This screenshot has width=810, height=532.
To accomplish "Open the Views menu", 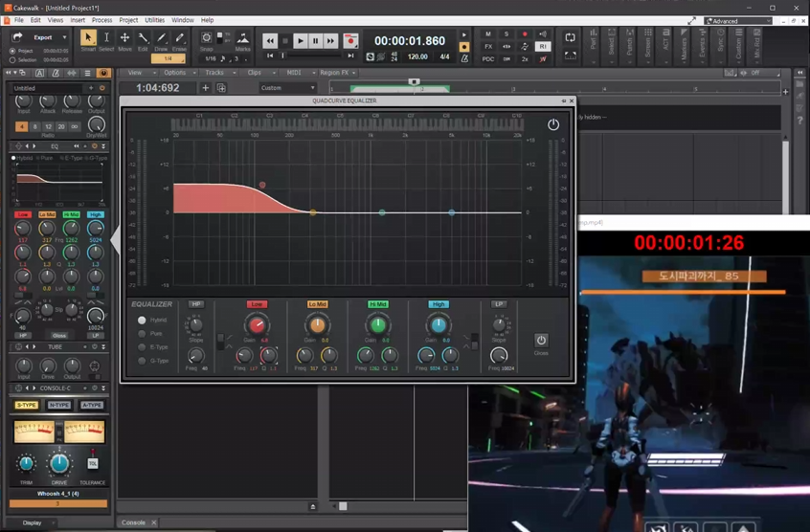I will (x=56, y=20).
